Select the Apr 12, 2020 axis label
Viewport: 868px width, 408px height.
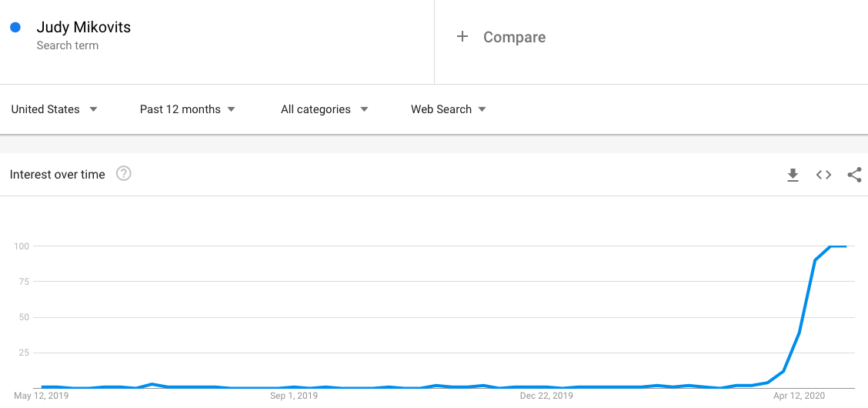tap(799, 396)
